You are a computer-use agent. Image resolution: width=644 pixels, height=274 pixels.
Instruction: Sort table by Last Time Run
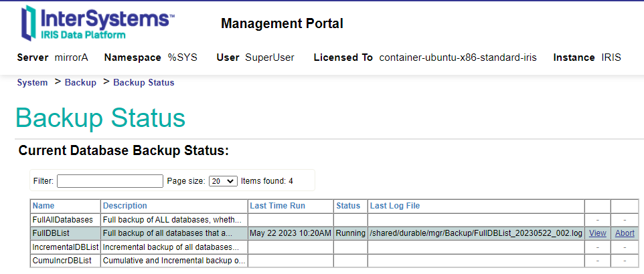click(277, 206)
